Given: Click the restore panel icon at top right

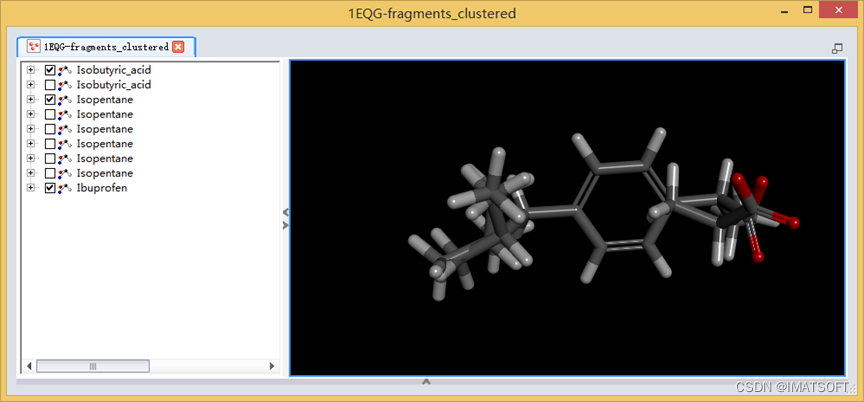Looking at the screenshot, I should tap(837, 48).
